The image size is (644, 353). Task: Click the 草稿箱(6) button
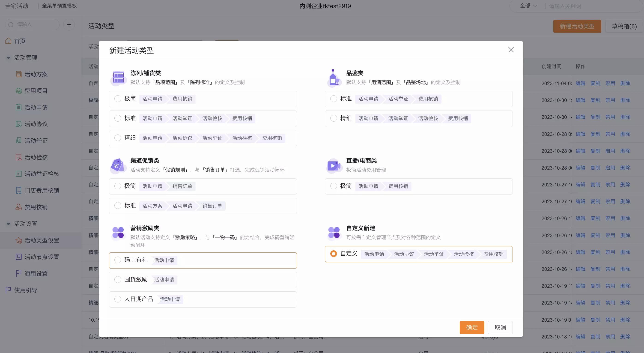624,26
